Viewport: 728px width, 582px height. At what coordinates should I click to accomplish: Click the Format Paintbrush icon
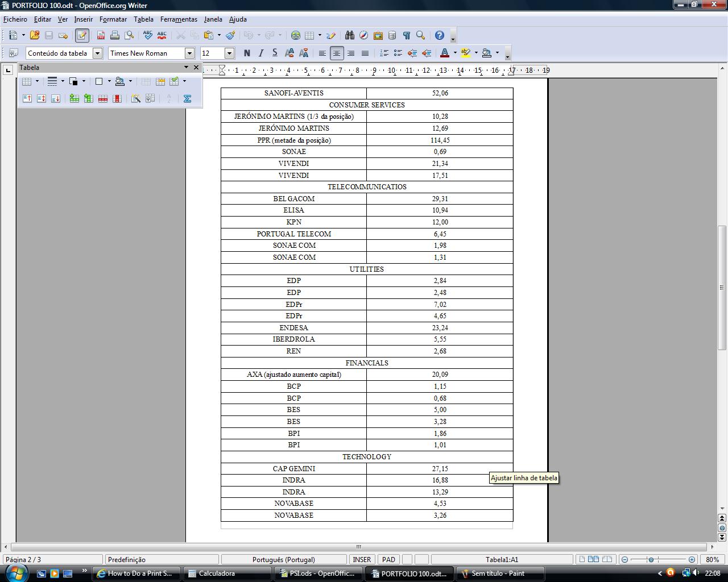tap(230, 35)
